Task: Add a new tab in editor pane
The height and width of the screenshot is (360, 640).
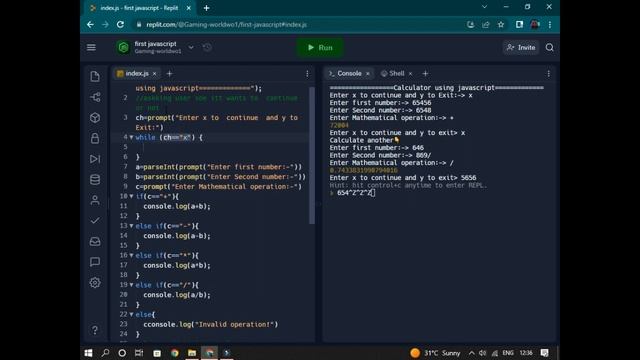Action: point(169,73)
